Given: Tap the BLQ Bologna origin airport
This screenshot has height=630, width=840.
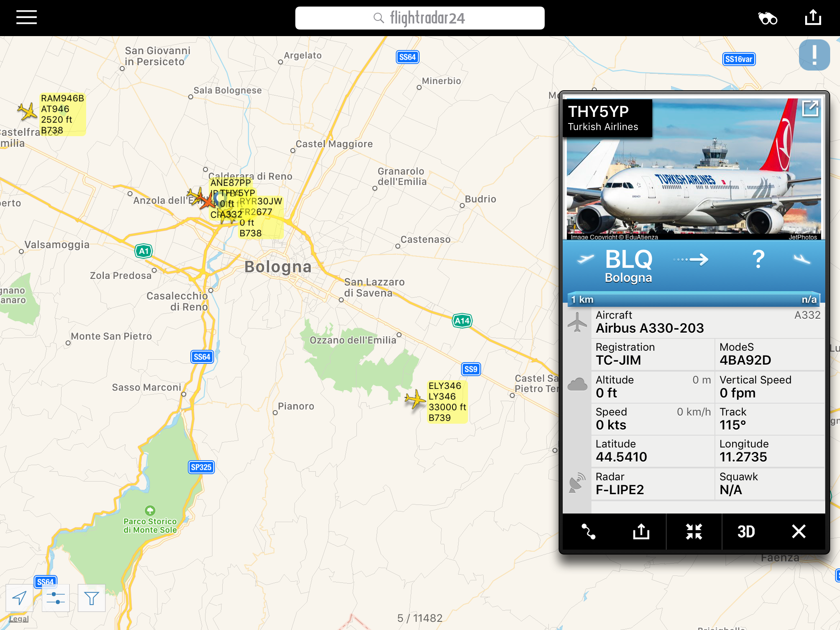Looking at the screenshot, I should [x=628, y=266].
